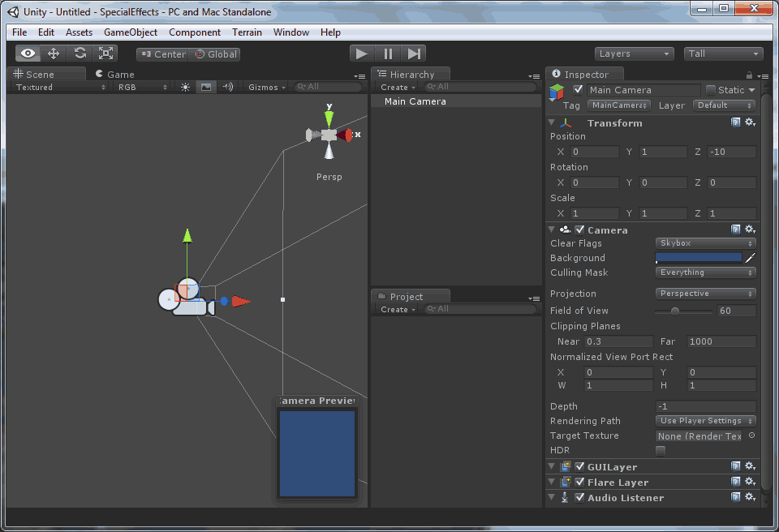
Task: Toggle Global rotation mode button
Action: (x=214, y=54)
